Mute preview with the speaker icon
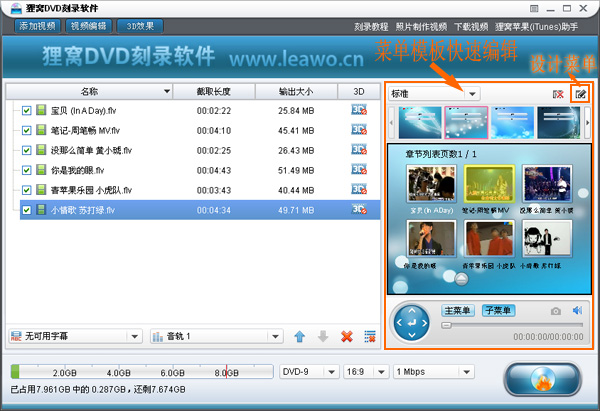 [577, 310]
